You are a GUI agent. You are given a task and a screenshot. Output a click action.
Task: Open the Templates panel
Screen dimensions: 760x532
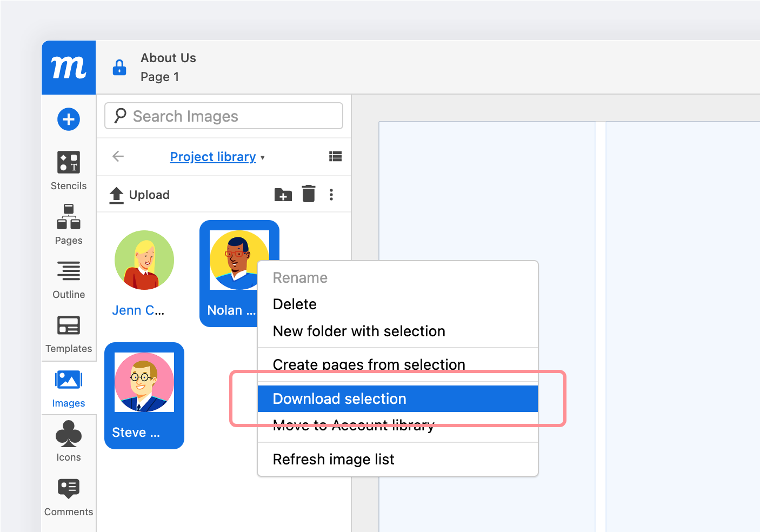[x=69, y=334]
